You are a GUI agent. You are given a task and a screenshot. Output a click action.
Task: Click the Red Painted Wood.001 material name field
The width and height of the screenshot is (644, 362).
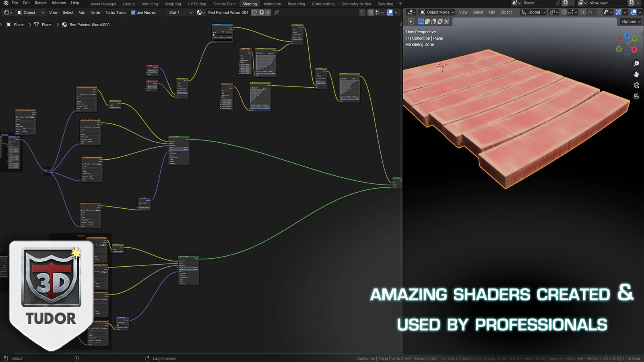coord(228,12)
